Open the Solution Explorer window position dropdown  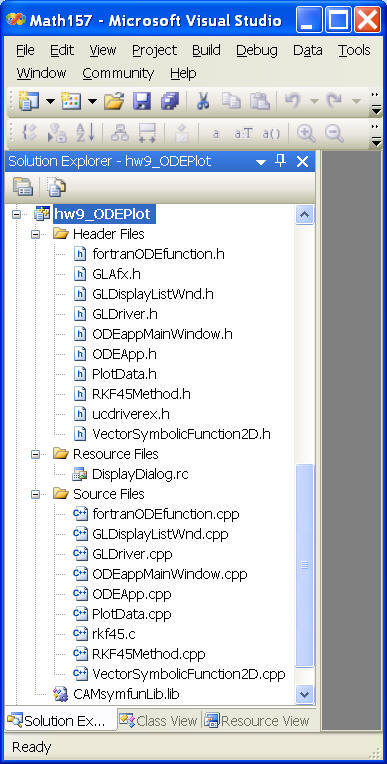coord(261,162)
